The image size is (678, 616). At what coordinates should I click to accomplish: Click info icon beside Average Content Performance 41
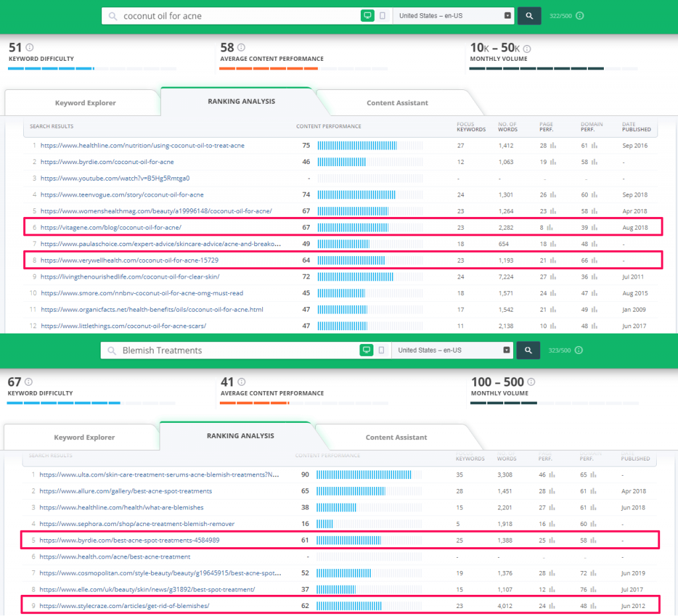point(242,382)
